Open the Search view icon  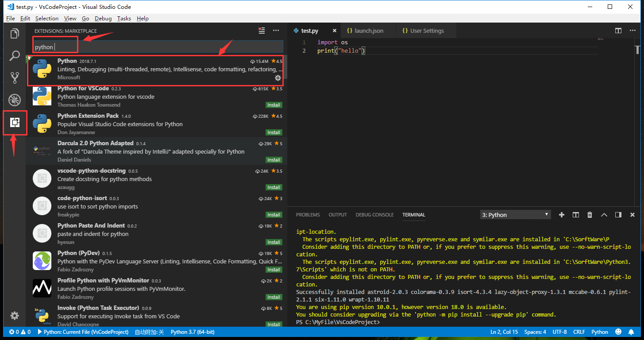click(x=15, y=56)
